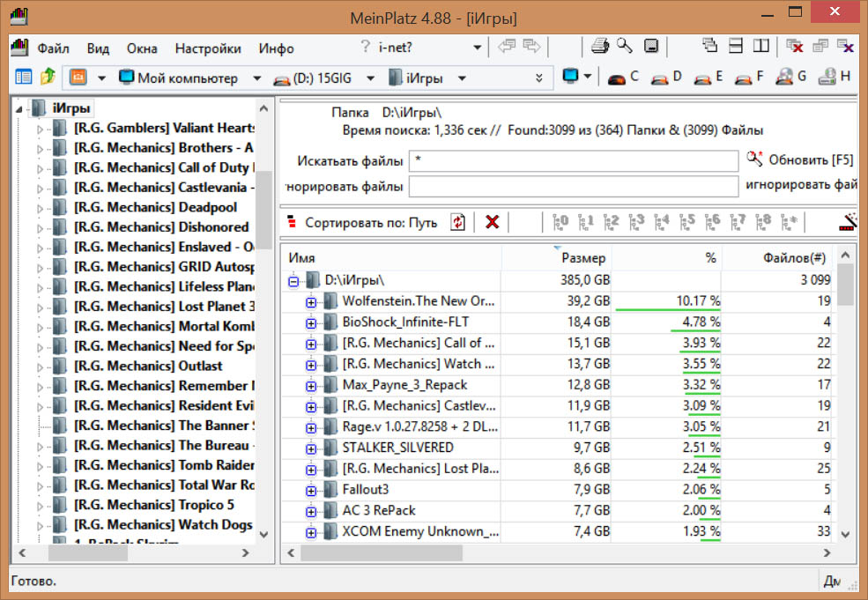Click the question mark icon before i-net?
The image size is (868, 600).
click(365, 47)
